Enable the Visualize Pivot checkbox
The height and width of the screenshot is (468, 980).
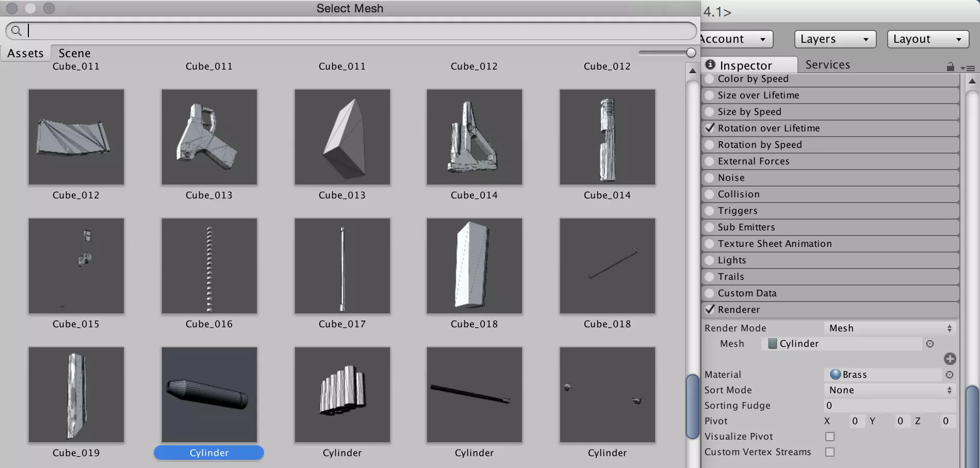click(829, 437)
